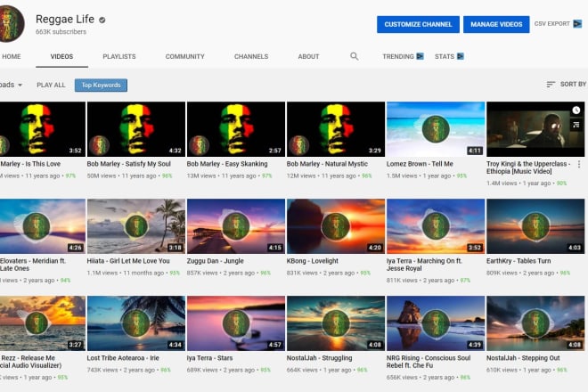The image size is (588, 392).
Task: Click the Customize Channel button
Action: 418,24
